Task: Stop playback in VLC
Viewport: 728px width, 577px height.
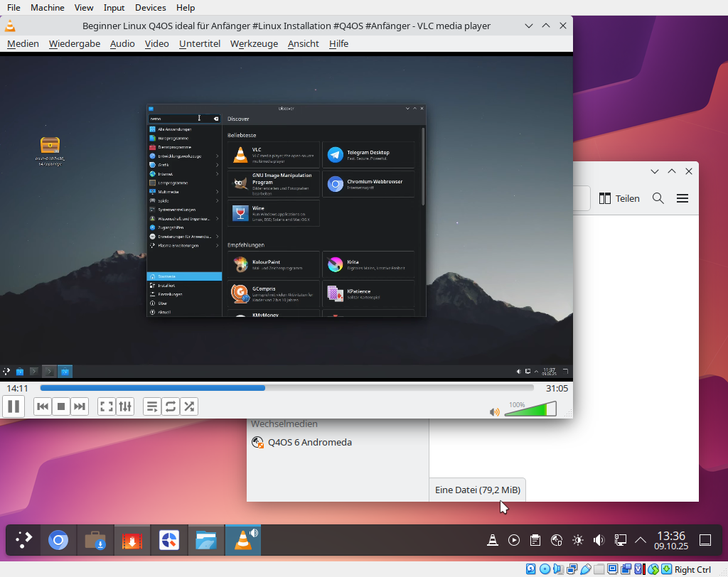Action: coord(61,406)
